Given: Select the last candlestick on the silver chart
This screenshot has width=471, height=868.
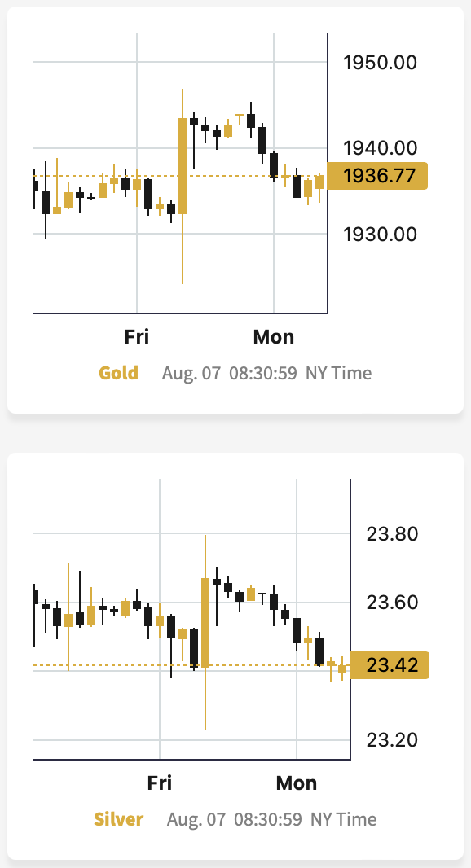Looking at the screenshot, I should pyautogui.click(x=342, y=669).
